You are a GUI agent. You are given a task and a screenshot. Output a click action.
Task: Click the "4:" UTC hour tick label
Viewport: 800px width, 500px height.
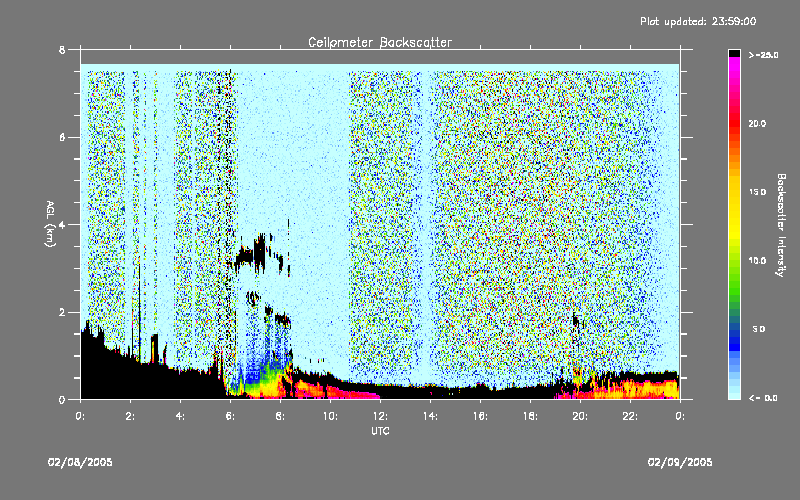(x=180, y=416)
